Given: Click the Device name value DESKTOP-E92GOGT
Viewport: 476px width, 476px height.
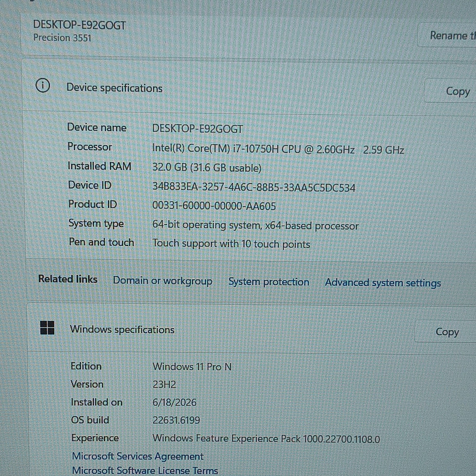Looking at the screenshot, I should click(x=198, y=129).
